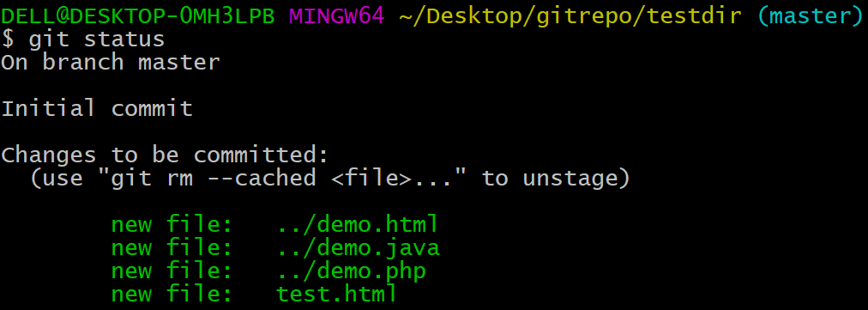
Task: Click the Initial commit line
Action: click(97, 108)
